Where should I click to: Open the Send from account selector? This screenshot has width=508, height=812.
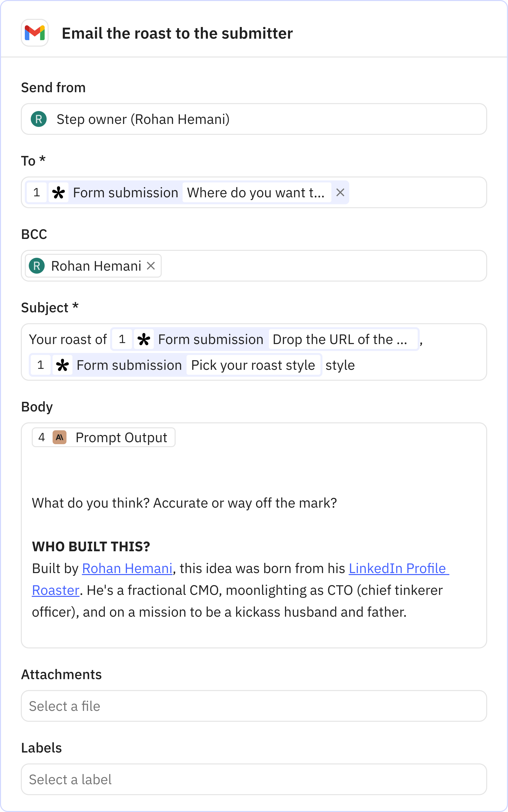click(x=254, y=119)
